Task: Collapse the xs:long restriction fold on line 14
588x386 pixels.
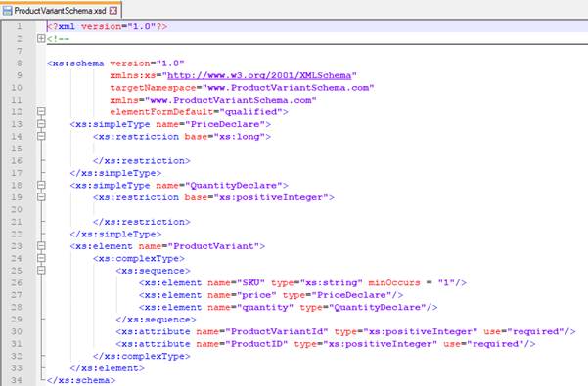Action: [x=41, y=136]
